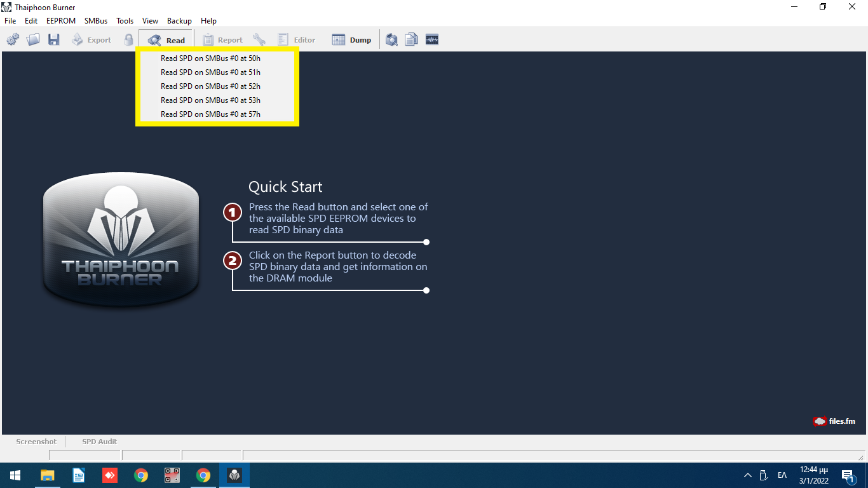Open the Edit menu
The width and height of the screenshot is (868, 488).
pos(31,21)
